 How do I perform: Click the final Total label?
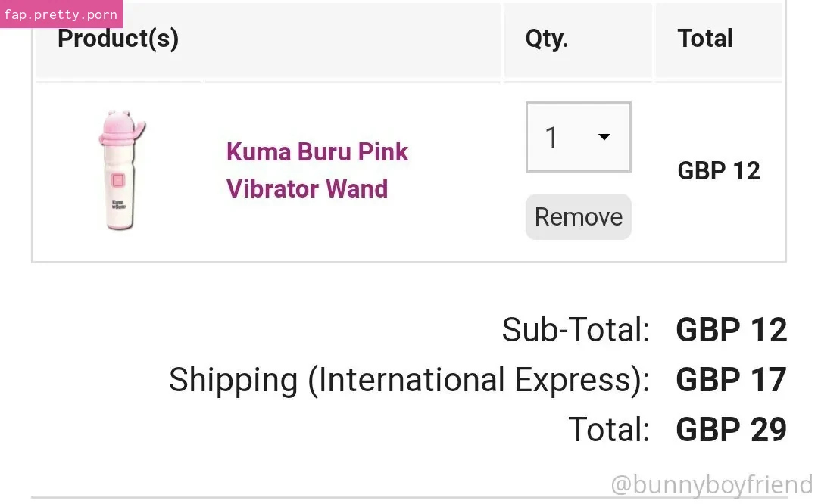click(609, 430)
